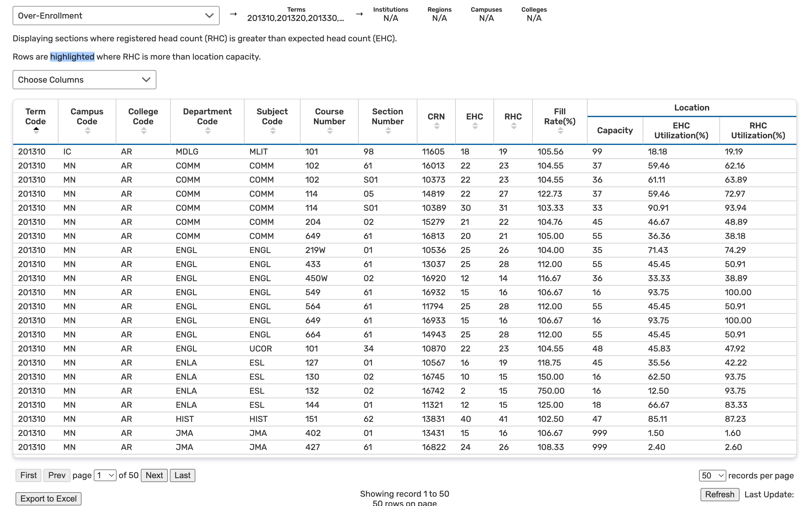Open the Over-Enrollment report dropdown
The height and width of the screenshot is (506, 812).
[x=116, y=16]
